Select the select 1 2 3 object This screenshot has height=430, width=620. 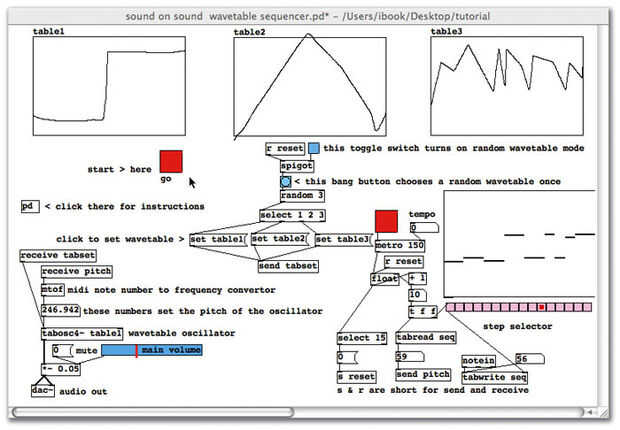pos(293,216)
